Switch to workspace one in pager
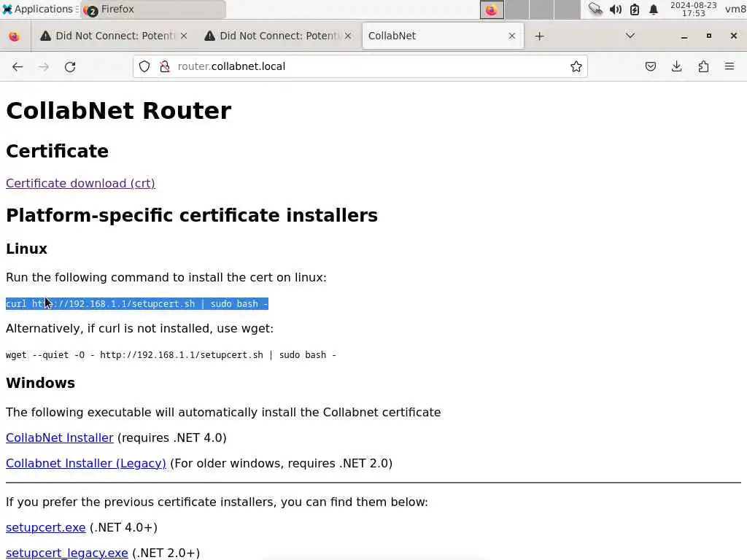 (492, 9)
